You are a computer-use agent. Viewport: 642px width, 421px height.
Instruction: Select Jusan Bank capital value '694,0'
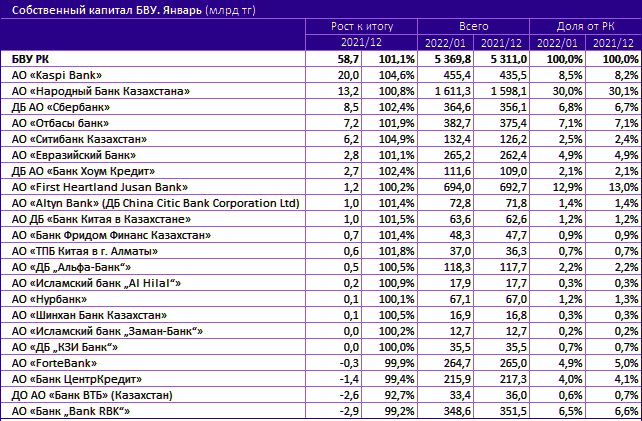[x=457, y=187]
